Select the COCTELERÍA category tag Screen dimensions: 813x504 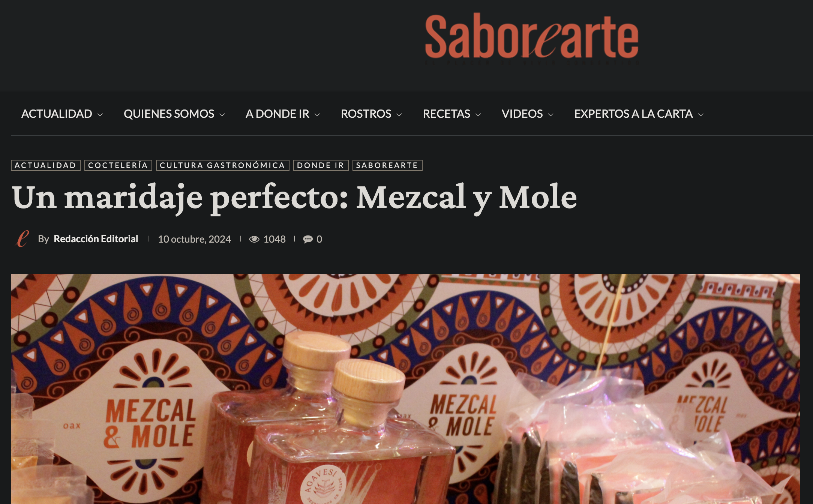(118, 165)
